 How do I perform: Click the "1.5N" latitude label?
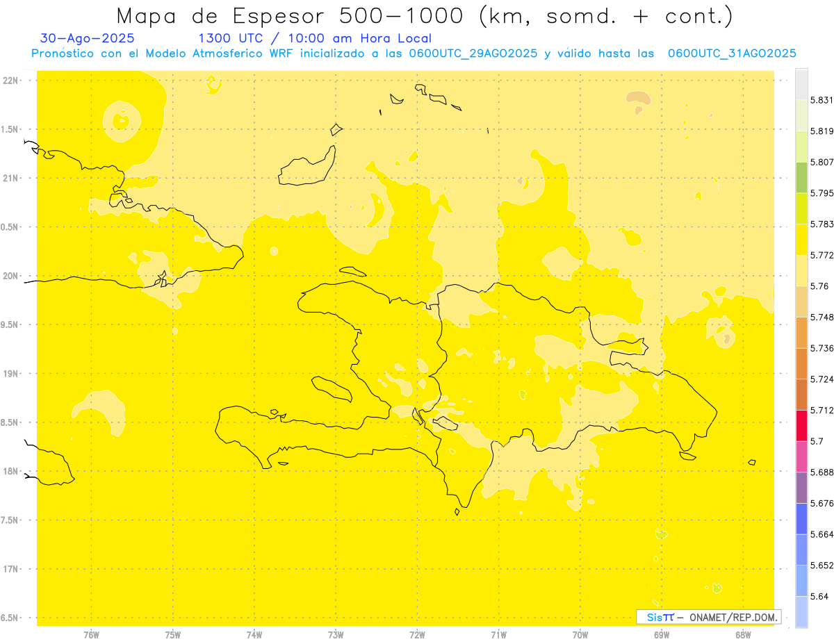point(9,129)
